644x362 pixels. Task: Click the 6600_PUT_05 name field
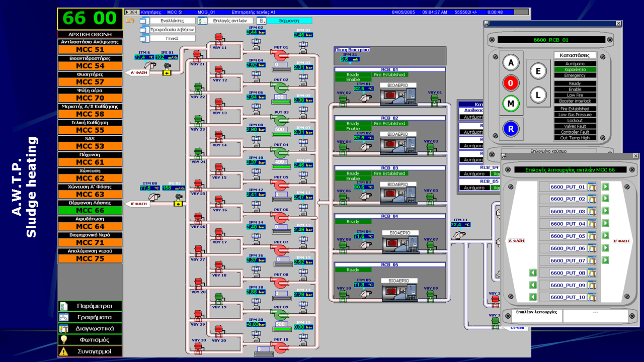click(x=568, y=236)
